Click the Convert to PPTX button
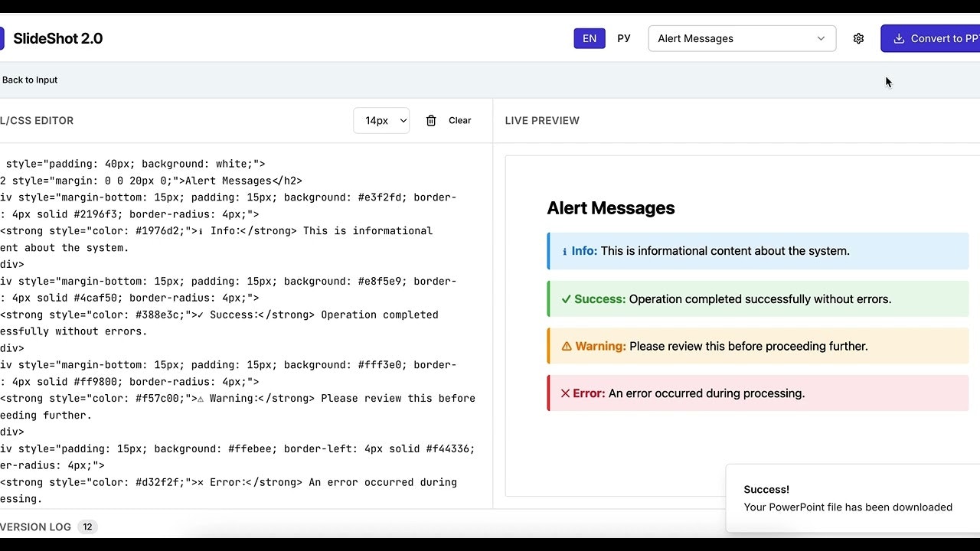Screen dimensions: 980x551 coord(930,38)
